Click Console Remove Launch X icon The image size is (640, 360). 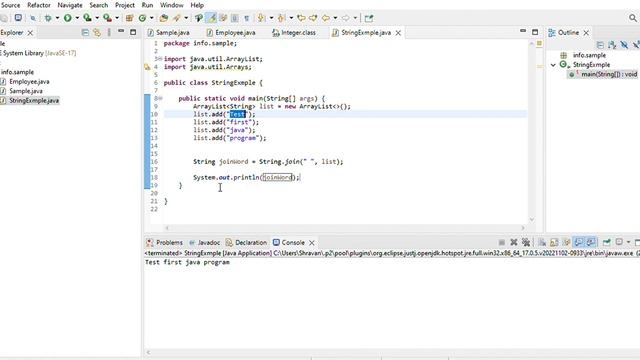tap(514, 242)
